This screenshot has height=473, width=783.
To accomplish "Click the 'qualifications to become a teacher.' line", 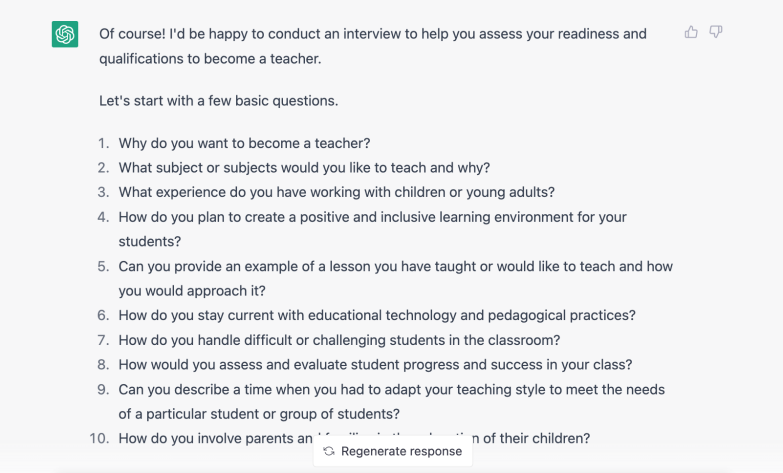I will click(x=210, y=59).
